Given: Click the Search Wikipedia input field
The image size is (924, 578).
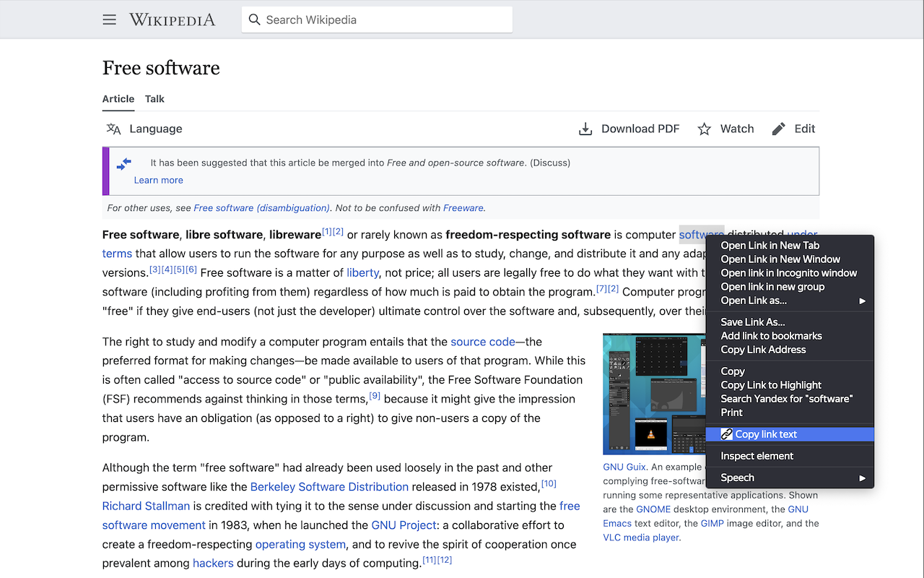Looking at the screenshot, I should 383,20.
